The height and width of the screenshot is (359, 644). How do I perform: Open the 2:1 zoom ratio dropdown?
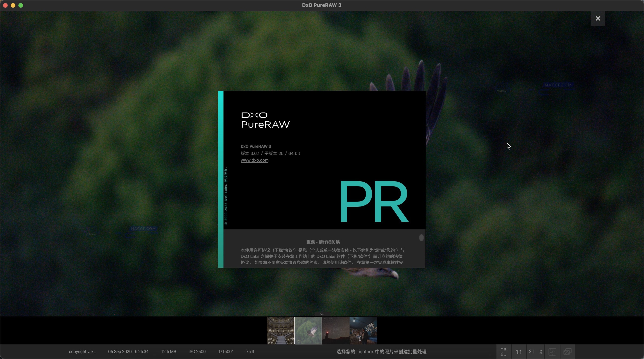(x=532, y=351)
